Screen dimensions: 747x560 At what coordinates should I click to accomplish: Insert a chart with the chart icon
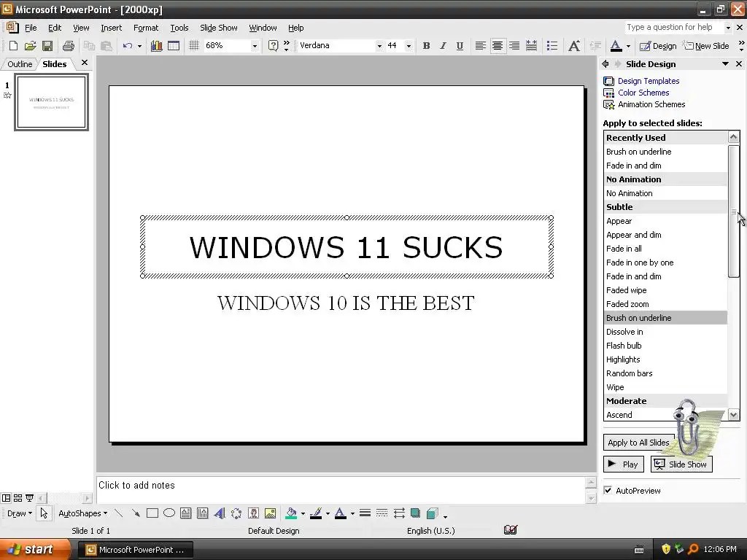coord(156,46)
